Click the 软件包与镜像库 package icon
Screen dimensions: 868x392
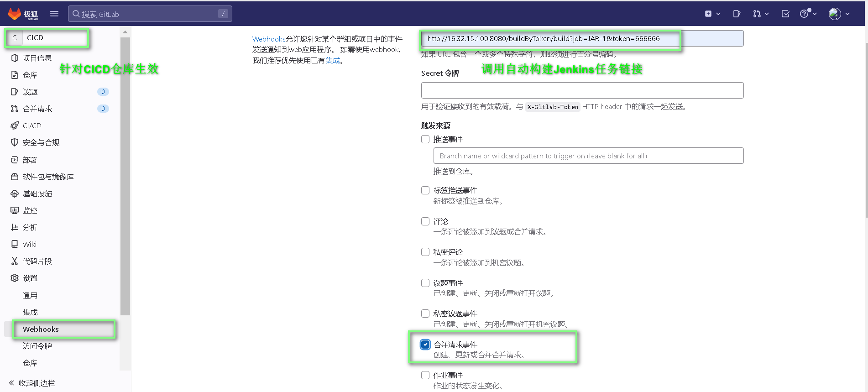pos(15,177)
